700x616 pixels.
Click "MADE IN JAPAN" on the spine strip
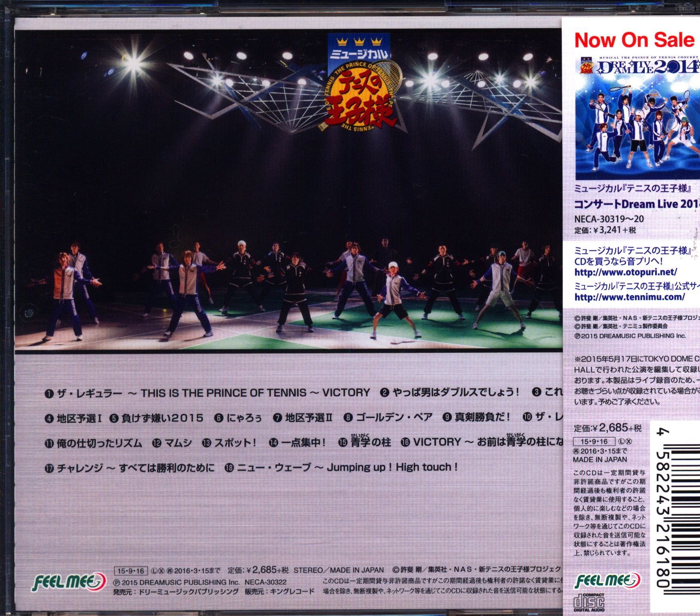(600, 459)
